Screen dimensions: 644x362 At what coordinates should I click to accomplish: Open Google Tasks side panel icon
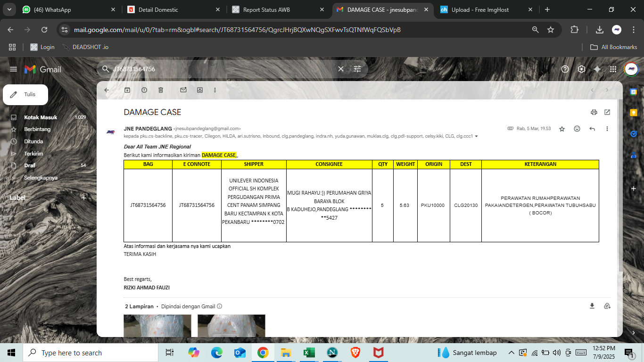tap(634, 134)
